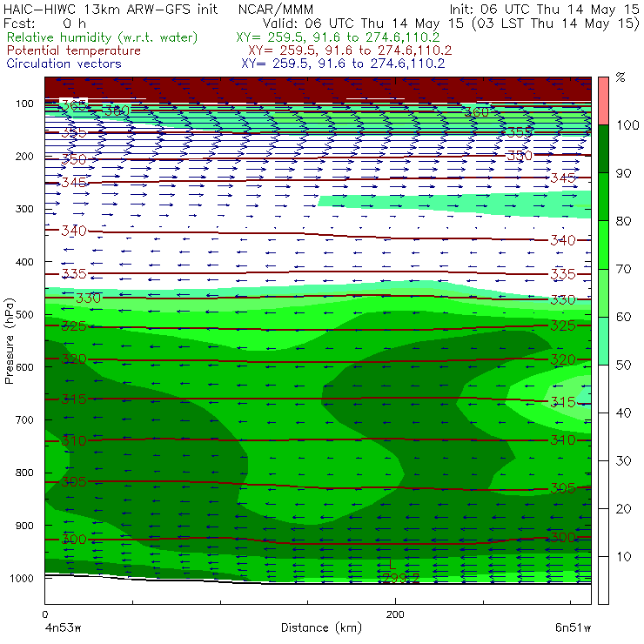Image resolution: width=644 pixels, height=644 pixels.
Task: Click the green XY coordinates text line
Action: pos(338,37)
